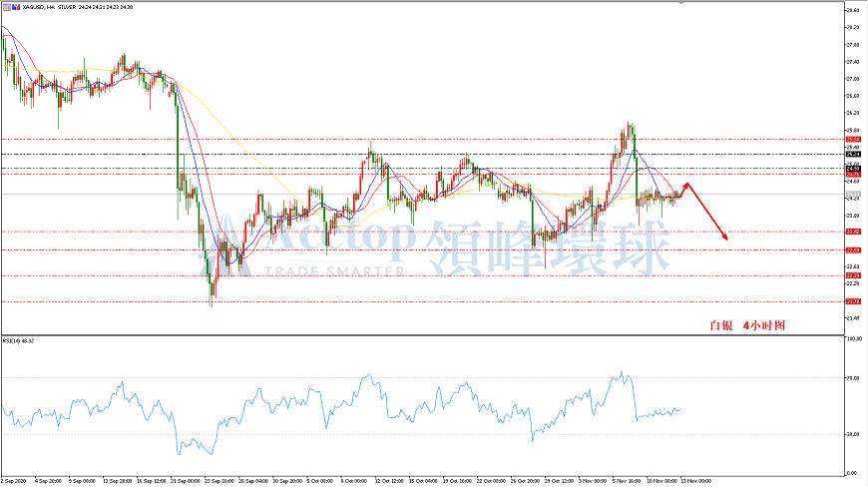
Task: Select the 23.42 red price level tag
Action: (x=853, y=232)
